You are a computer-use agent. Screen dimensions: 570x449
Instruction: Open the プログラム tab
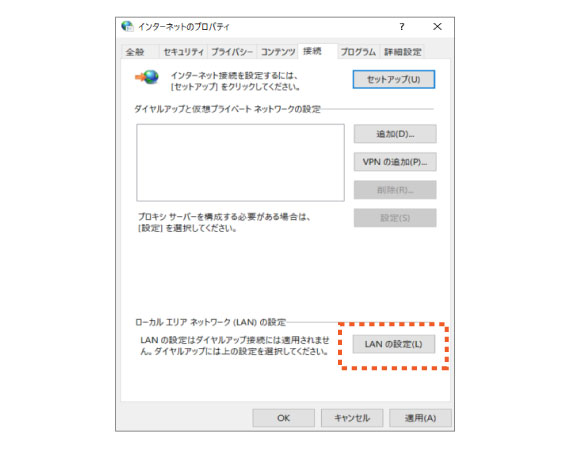(x=358, y=52)
